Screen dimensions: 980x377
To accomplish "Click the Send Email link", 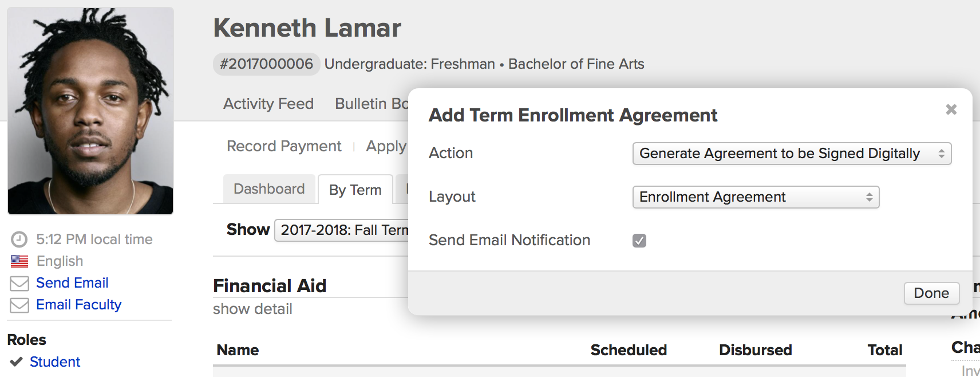I will pos(72,283).
